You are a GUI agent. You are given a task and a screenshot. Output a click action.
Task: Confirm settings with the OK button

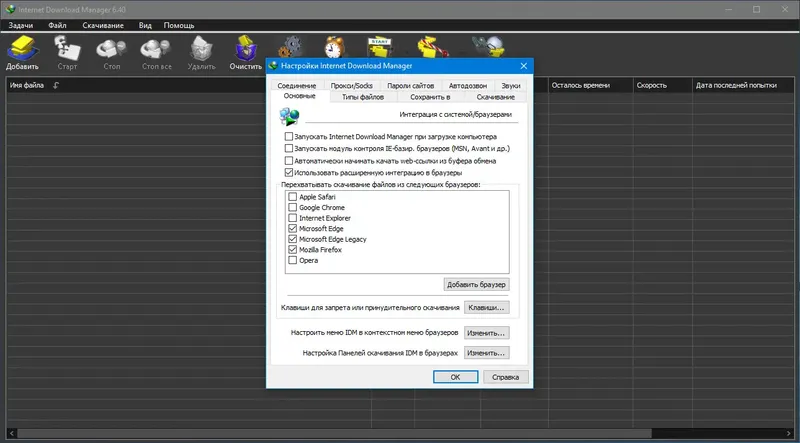tap(456, 377)
